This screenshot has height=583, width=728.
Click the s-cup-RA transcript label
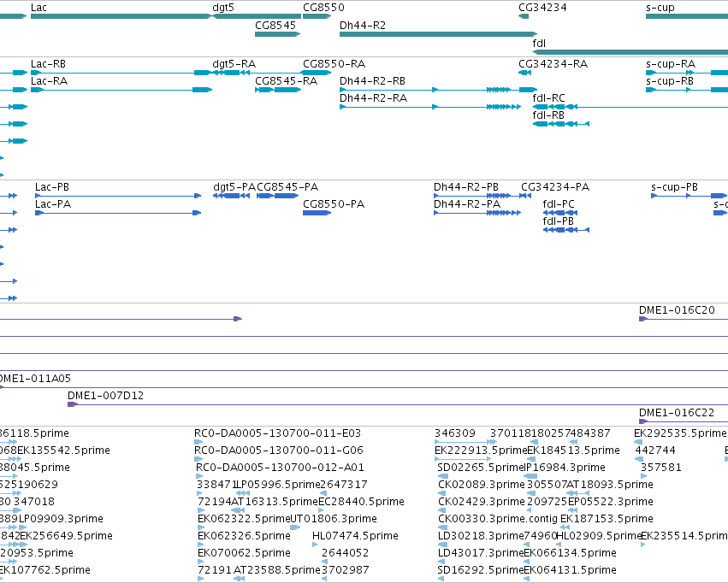(671, 64)
